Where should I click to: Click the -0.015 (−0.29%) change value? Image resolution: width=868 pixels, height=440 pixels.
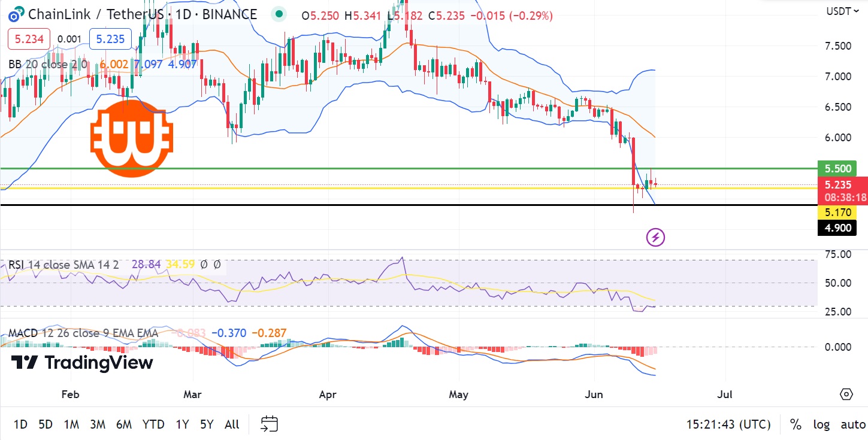(511, 16)
